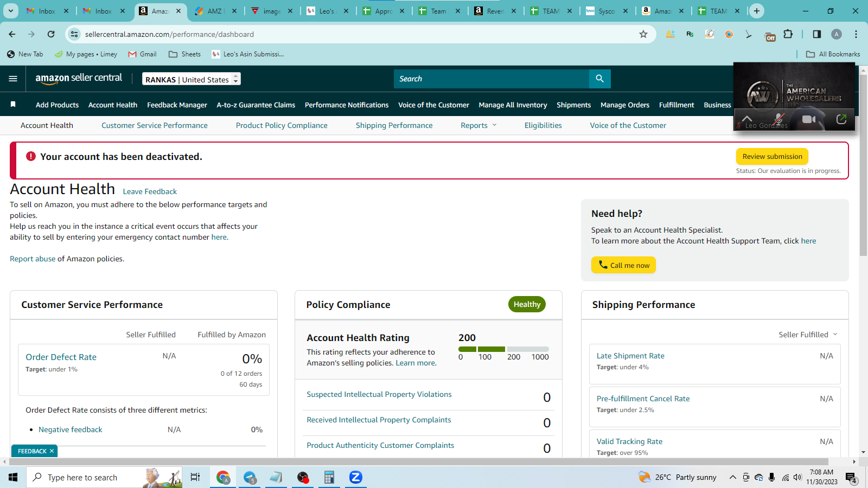The width and height of the screenshot is (868, 488).
Task: Open the Windows notification center
Action: [851, 478]
